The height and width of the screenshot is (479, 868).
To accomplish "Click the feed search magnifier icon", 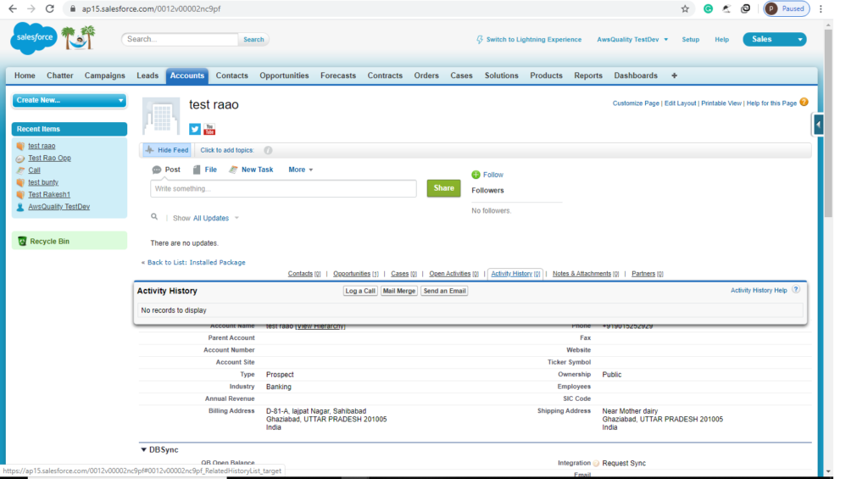I will click(154, 217).
